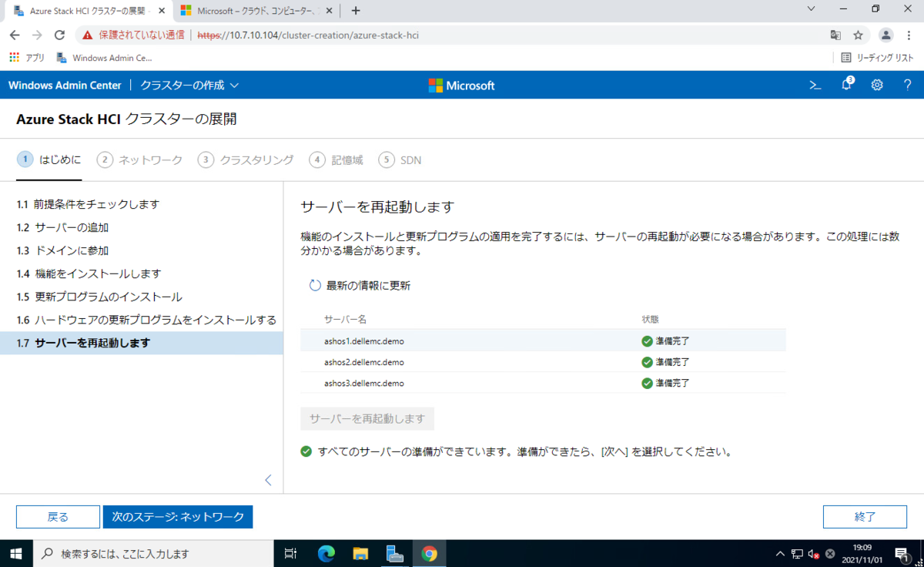Click the taskbar volume speaker icon
This screenshot has width=924, height=567.
tap(813, 554)
